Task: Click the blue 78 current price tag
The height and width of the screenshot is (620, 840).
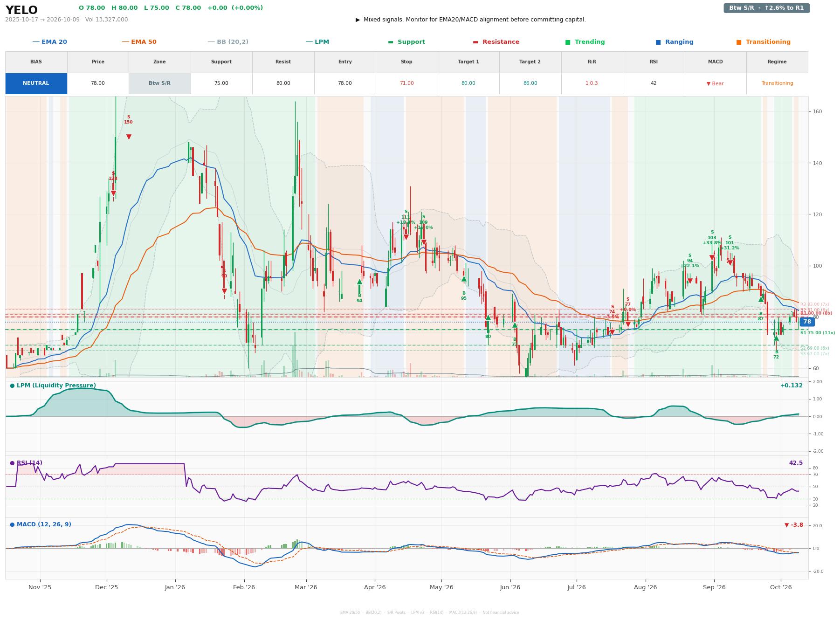Action: click(807, 322)
